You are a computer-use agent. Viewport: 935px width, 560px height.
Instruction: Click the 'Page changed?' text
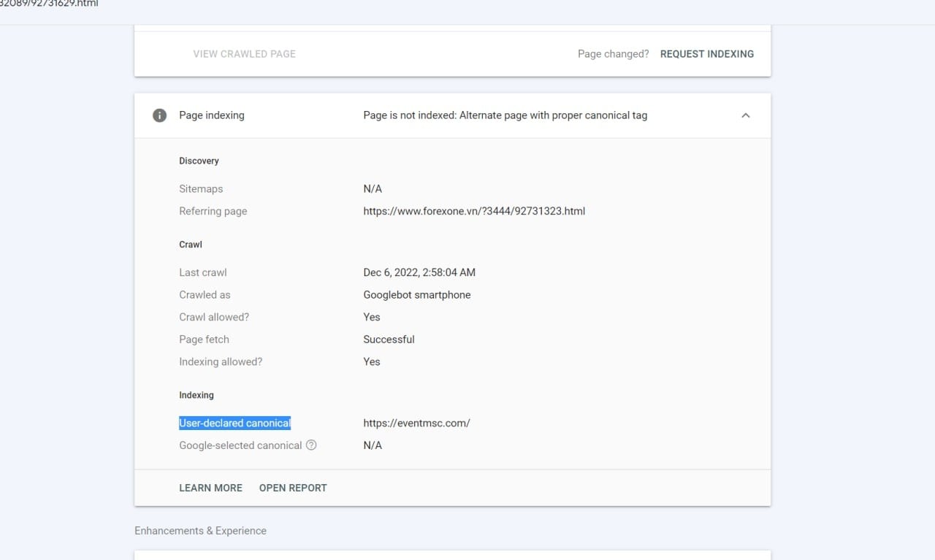613,54
